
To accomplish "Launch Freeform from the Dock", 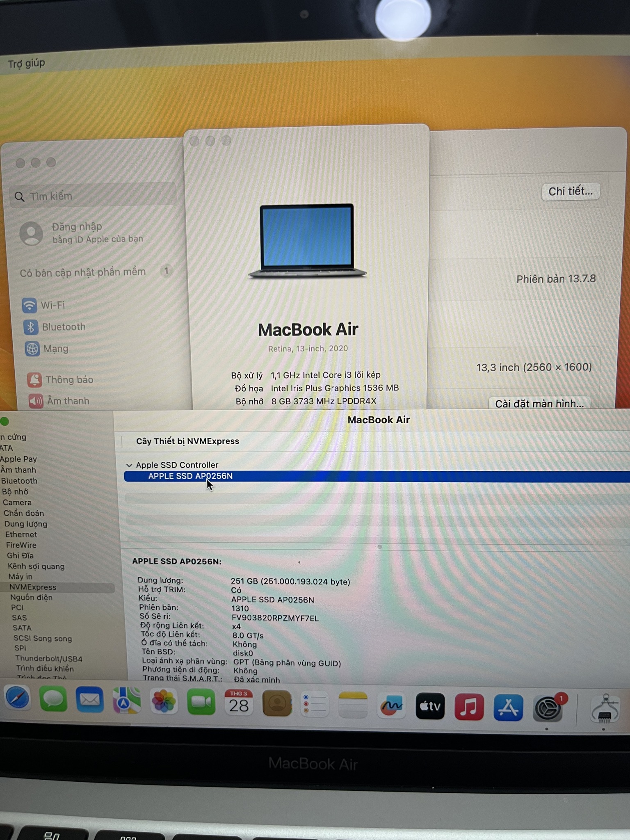I will pos(391,706).
